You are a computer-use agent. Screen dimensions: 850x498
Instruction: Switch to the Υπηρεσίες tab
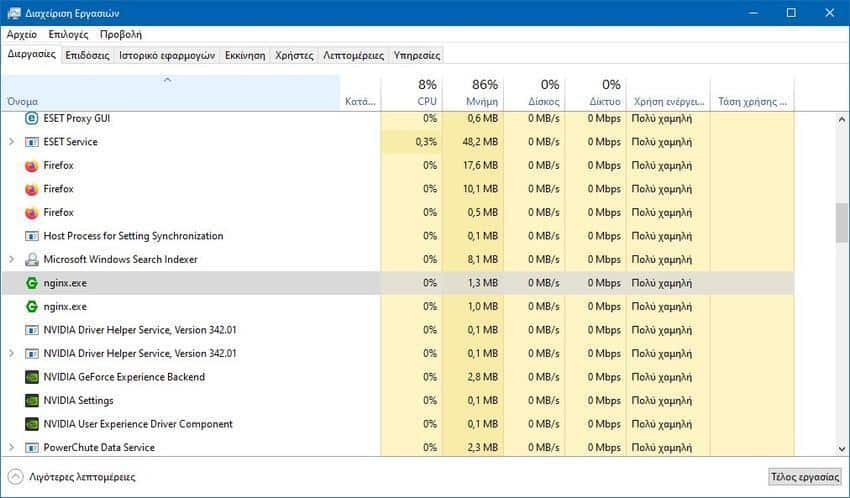(x=417, y=55)
